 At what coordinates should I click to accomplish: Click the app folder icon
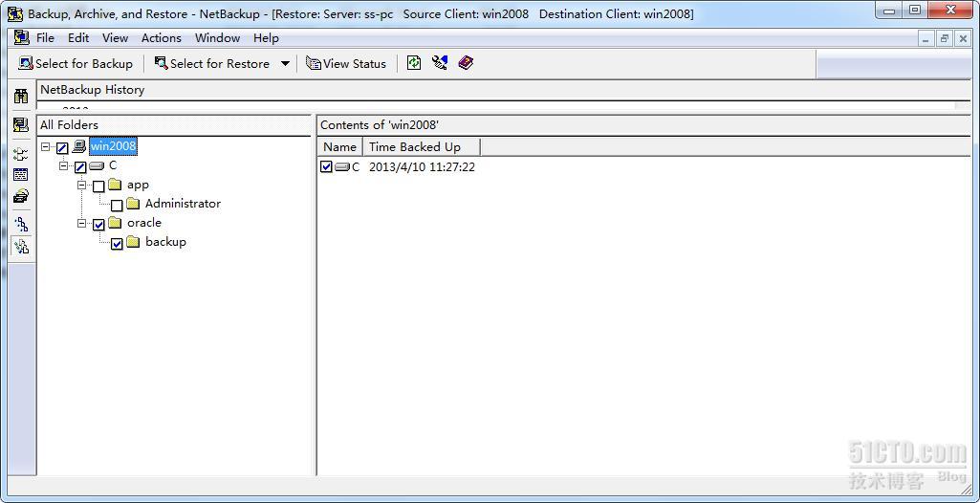coord(115,185)
